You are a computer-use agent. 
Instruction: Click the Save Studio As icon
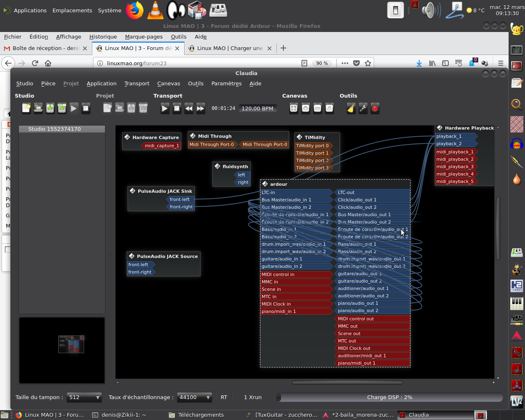pos(62,108)
